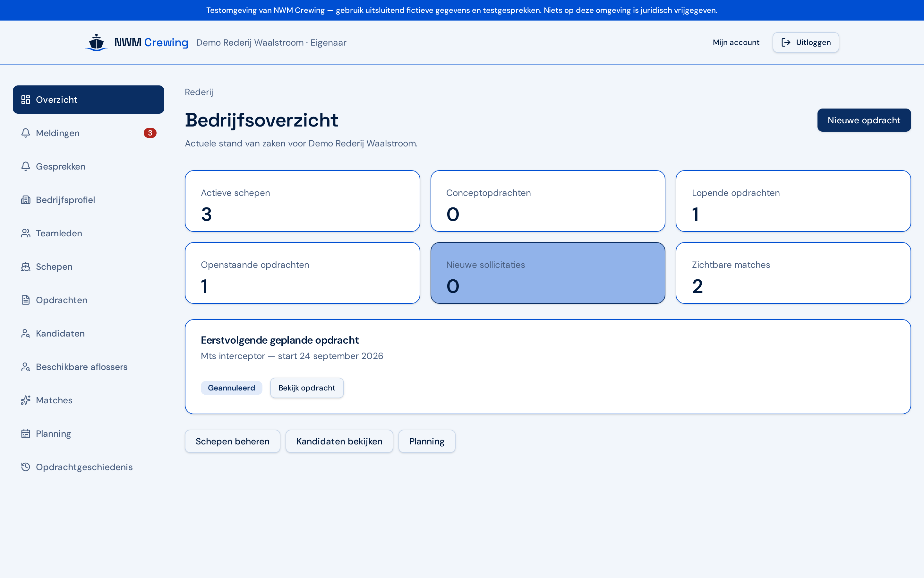This screenshot has width=924, height=578.
Task: Open the highlighted Nieuwe sollicitaties card
Action: (x=548, y=273)
